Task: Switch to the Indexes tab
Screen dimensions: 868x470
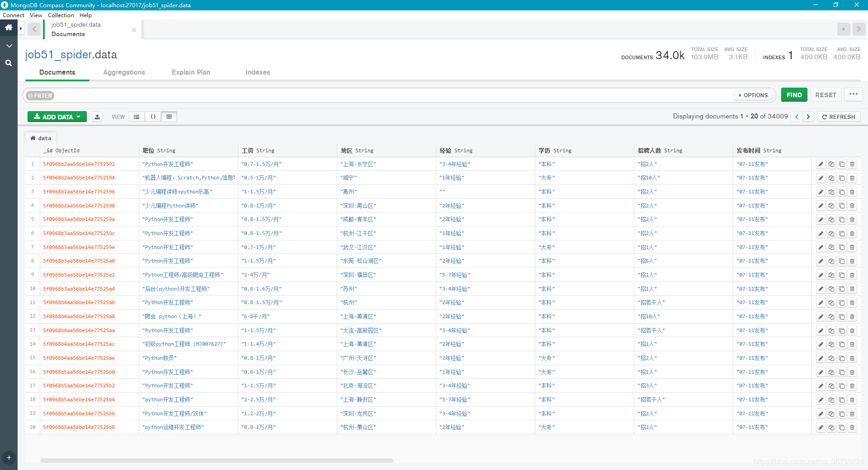Action: click(258, 72)
